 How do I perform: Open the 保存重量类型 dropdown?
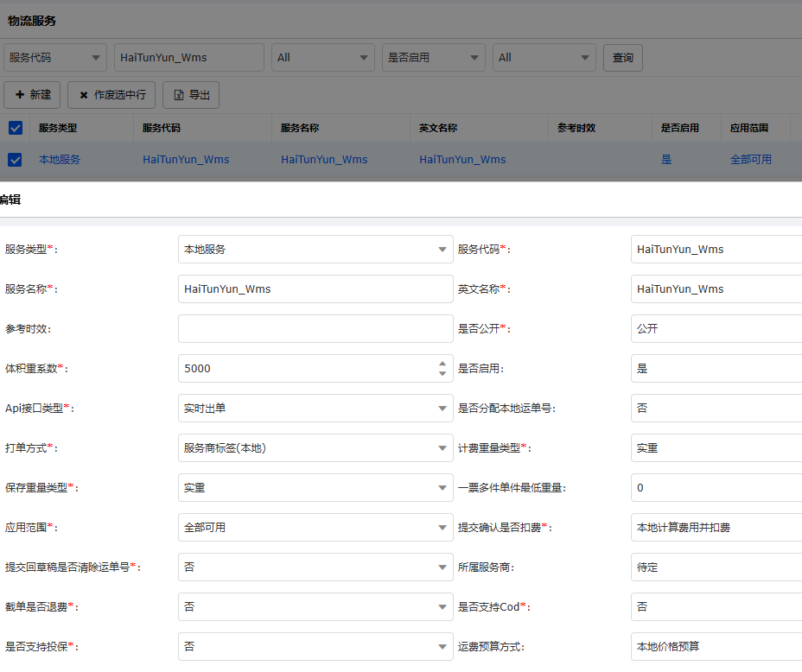tap(315, 488)
